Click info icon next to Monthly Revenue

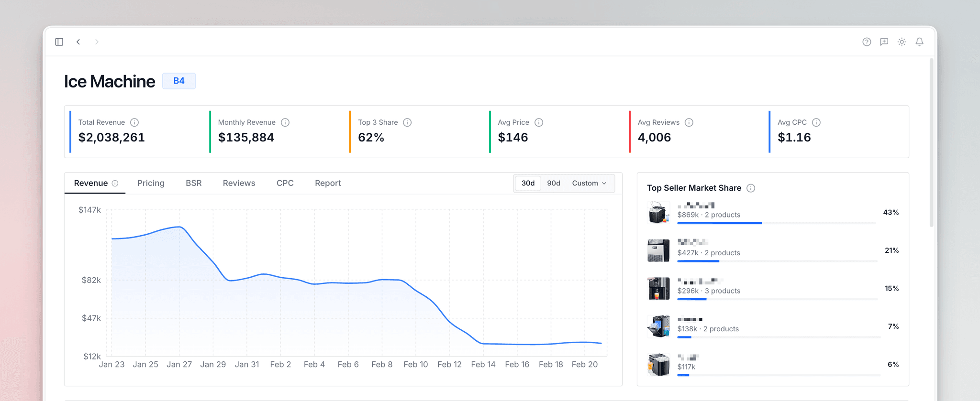(x=285, y=122)
